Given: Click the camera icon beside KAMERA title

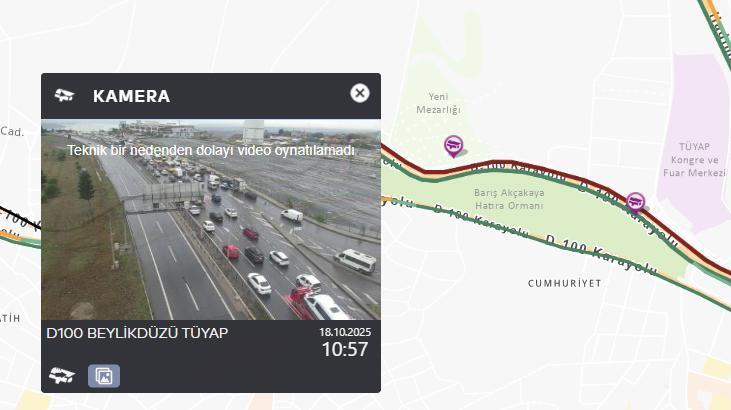Looking at the screenshot, I should tap(64, 96).
